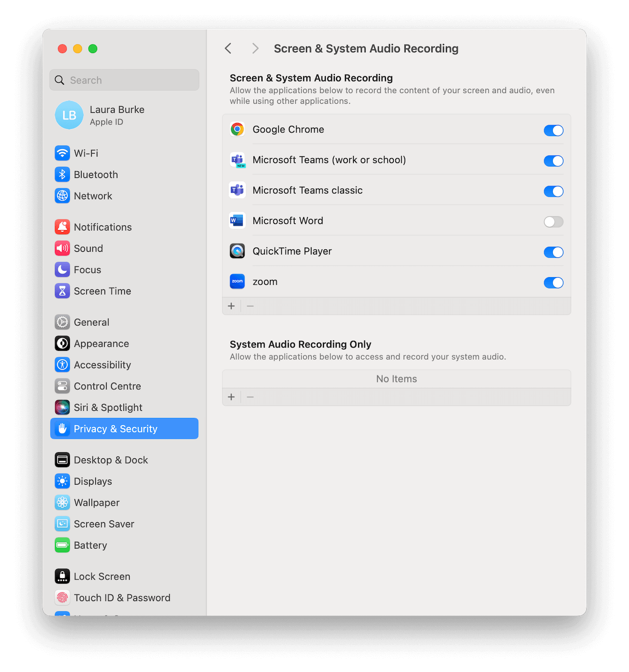Select the Google Chrome row text
The image size is (629, 672).
(288, 129)
